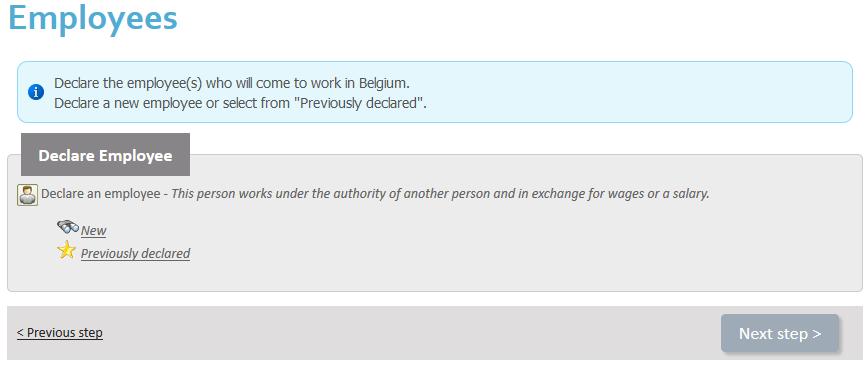Click the 'work in Belgium' instruction line

pos(232,83)
